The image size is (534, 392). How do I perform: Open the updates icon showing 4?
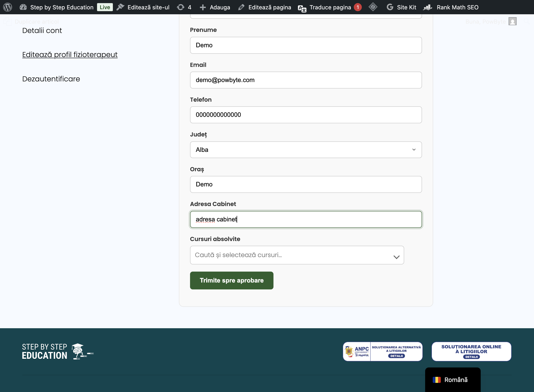[184, 7]
